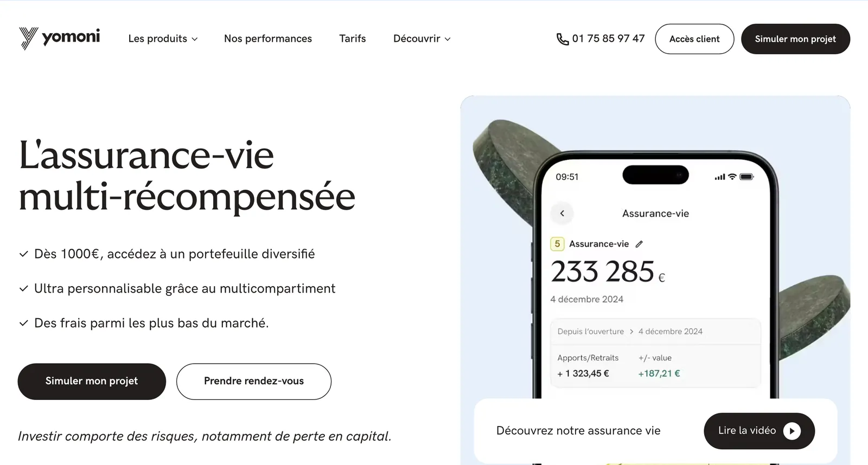Click the Simuler mon projet button below the checklist

[92, 382]
